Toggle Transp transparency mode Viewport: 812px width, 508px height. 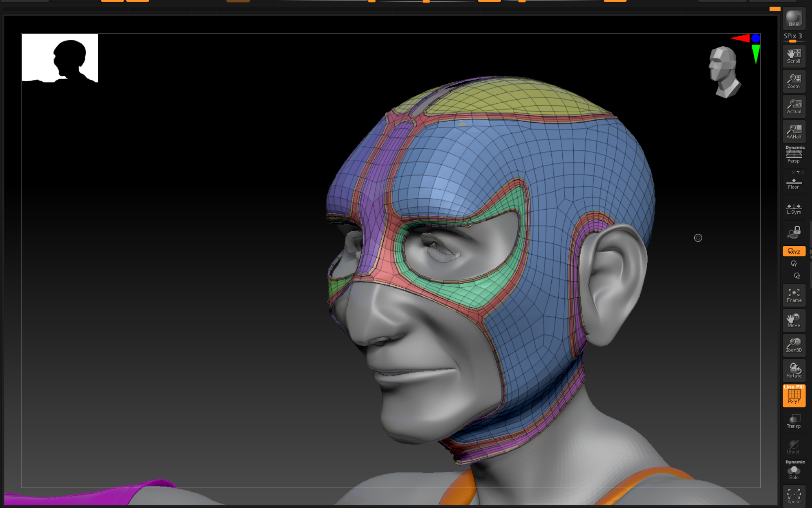tap(794, 421)
